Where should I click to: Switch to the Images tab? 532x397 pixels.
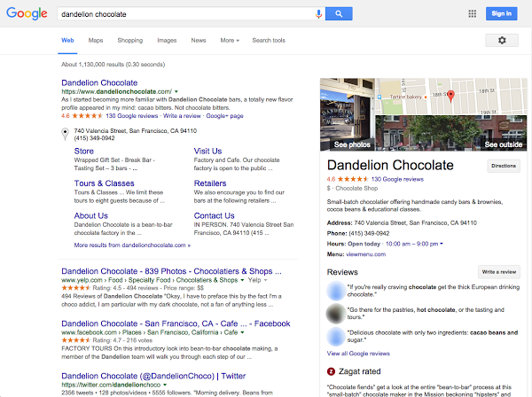[x=167, y=41]
